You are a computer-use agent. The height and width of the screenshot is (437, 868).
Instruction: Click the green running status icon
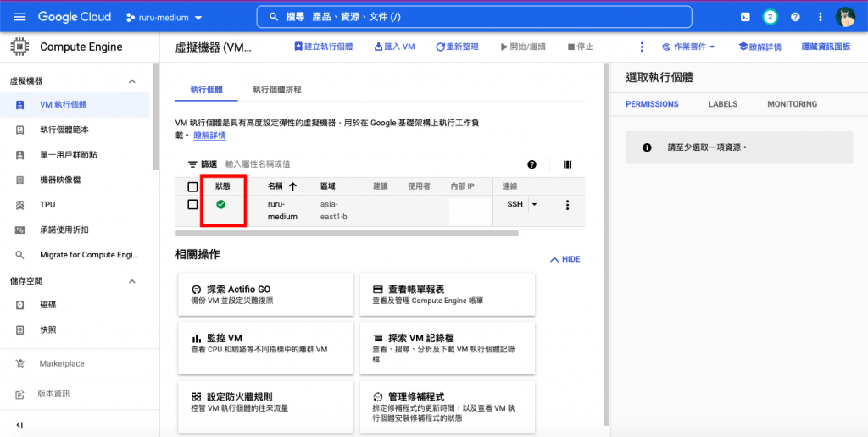tap(221, 205)
